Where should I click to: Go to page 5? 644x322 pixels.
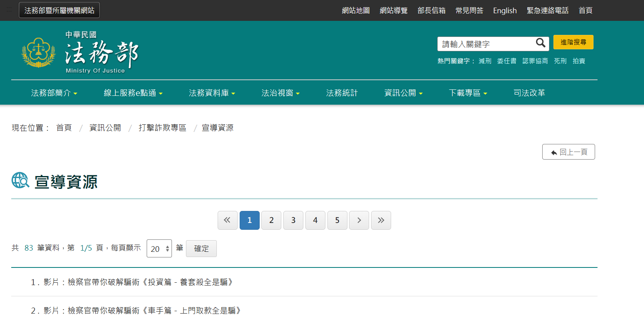point(337,220)
